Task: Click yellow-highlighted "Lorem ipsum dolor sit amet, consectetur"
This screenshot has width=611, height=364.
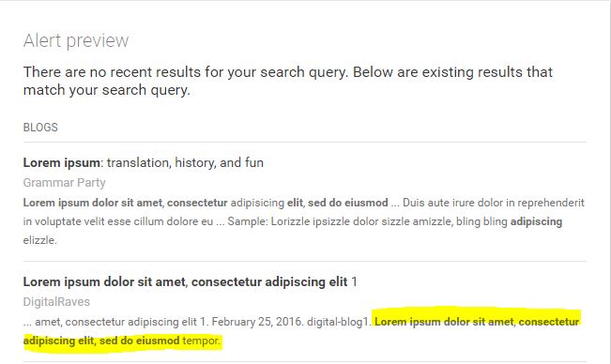Action: click(x=477, y=322)
